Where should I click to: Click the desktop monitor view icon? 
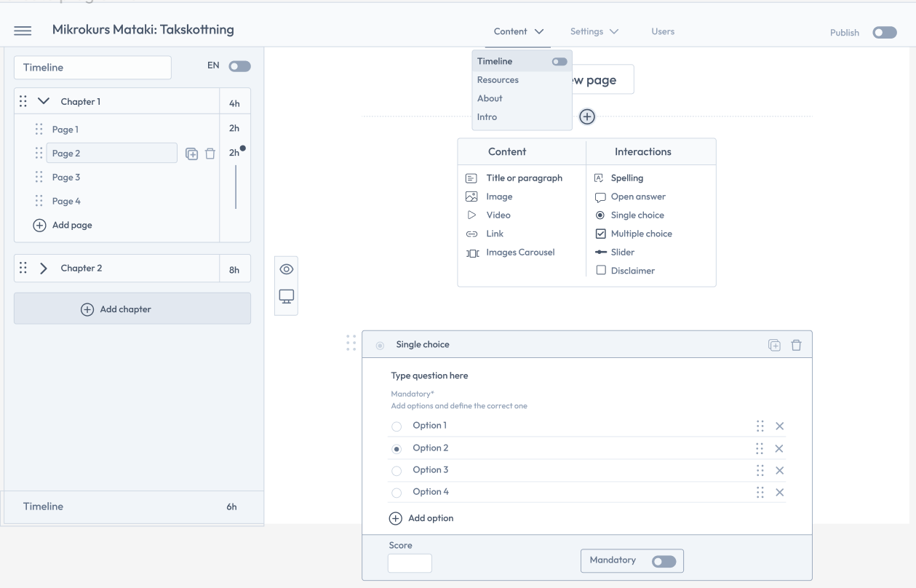pos(286,296)
